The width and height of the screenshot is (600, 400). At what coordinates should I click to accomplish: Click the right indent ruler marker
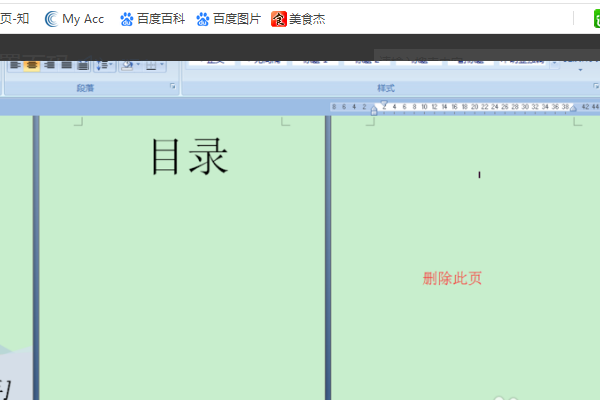573,108
